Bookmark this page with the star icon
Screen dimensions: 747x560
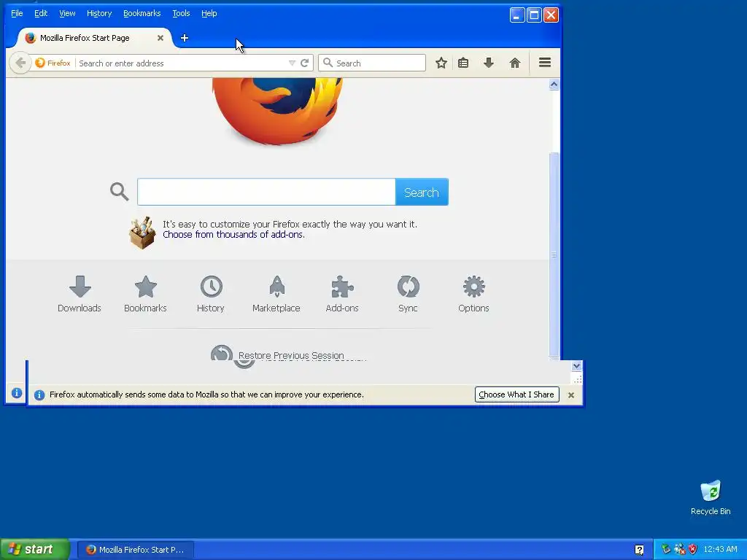coord(441,63)
